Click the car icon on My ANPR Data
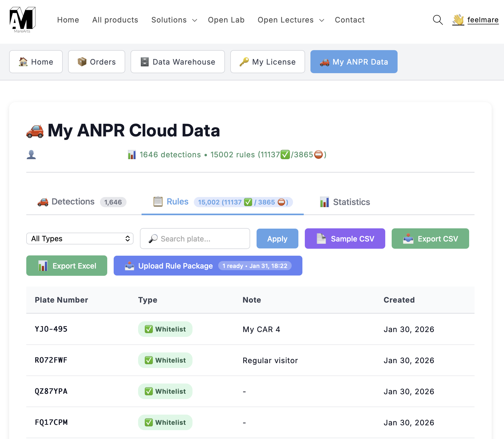Screen dimensions: 504x439 click(324, 62)
